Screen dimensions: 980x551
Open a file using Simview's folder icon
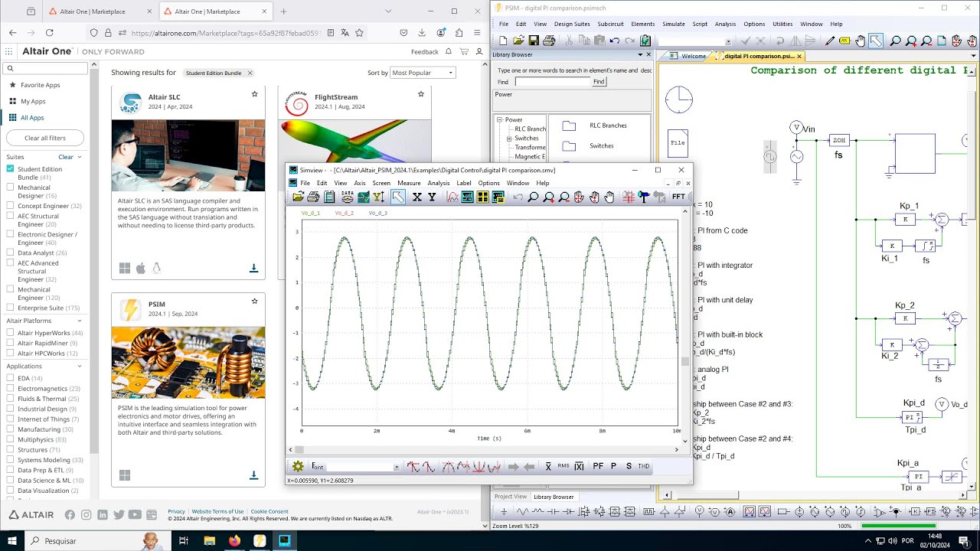(298, 197)
